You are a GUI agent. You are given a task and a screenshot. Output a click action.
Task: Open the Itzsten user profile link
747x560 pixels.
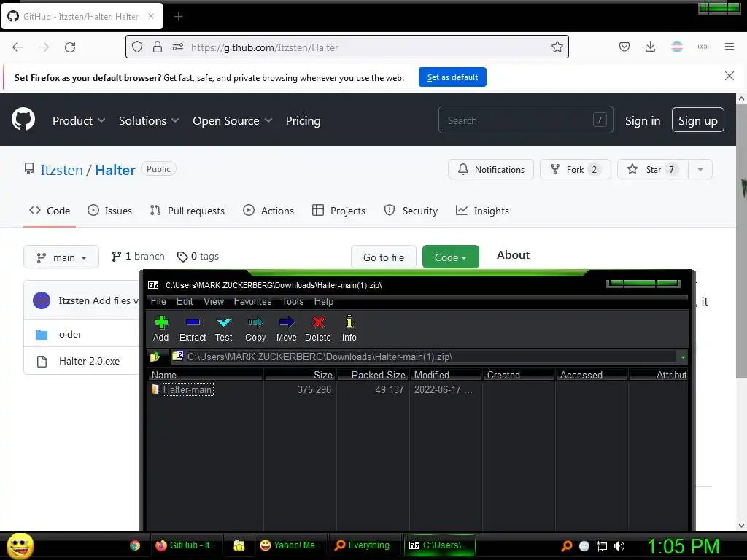click(x=61, y=170)
